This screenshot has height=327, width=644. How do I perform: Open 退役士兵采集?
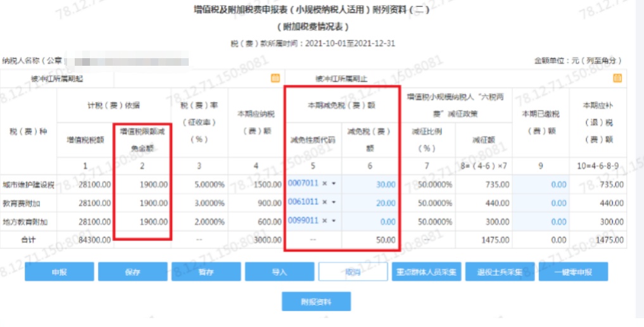click(x=500, y=271)
